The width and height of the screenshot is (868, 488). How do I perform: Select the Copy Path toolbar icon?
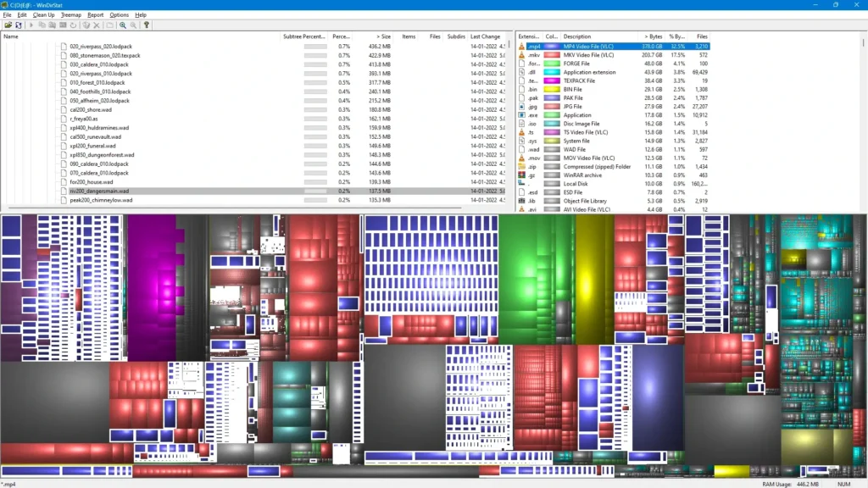point(41,25)
